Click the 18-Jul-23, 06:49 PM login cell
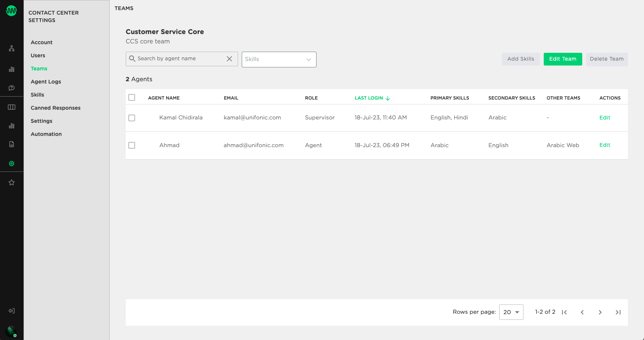The image size is (644, 340). (x=382, y=145)
